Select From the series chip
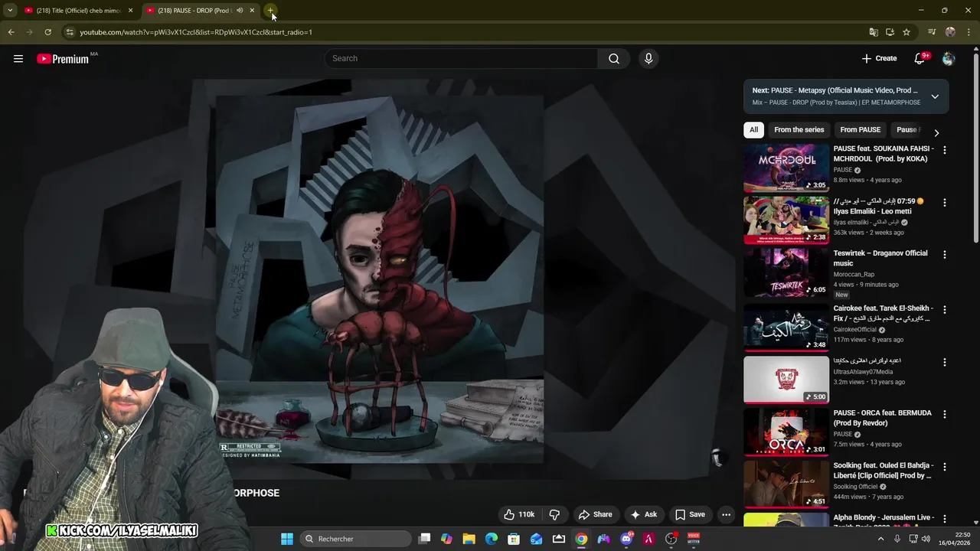 799,130
